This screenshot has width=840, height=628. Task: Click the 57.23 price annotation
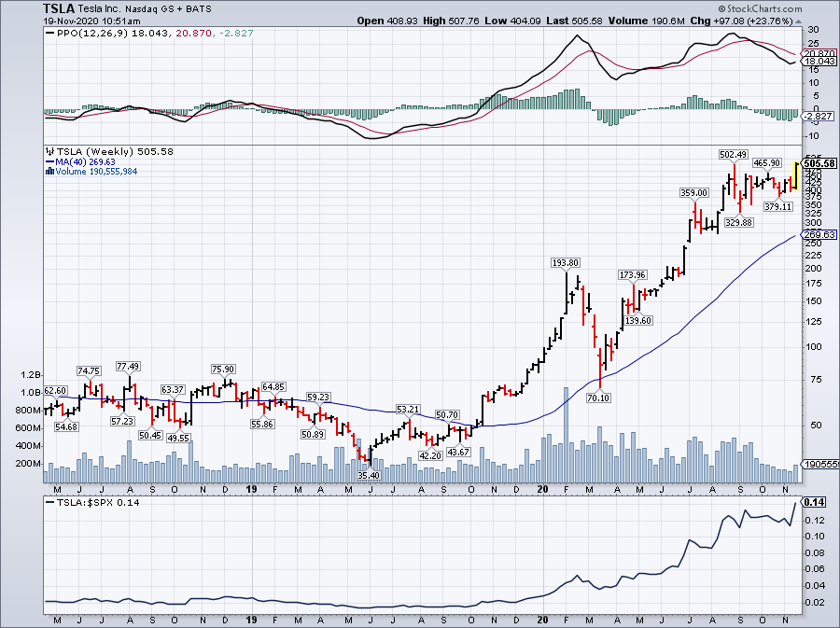coord(122,422)
